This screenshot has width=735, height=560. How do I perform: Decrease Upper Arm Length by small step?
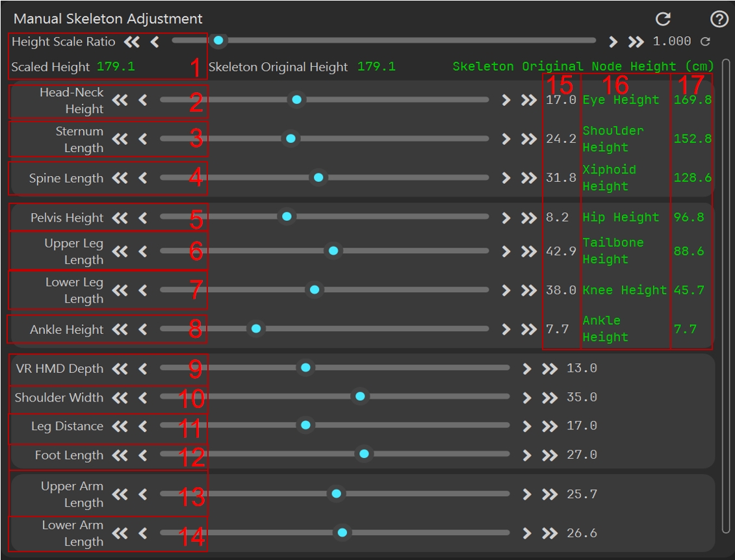coord(143,494)
